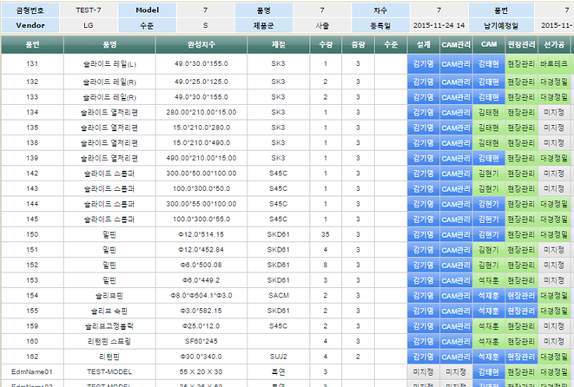Select quantity cell 35 in row 150

point(325,234)
